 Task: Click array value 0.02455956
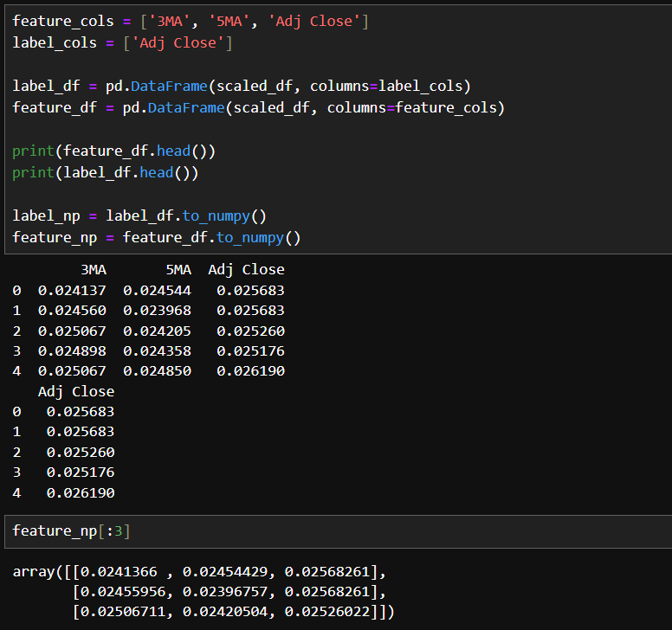pos(123,591)
